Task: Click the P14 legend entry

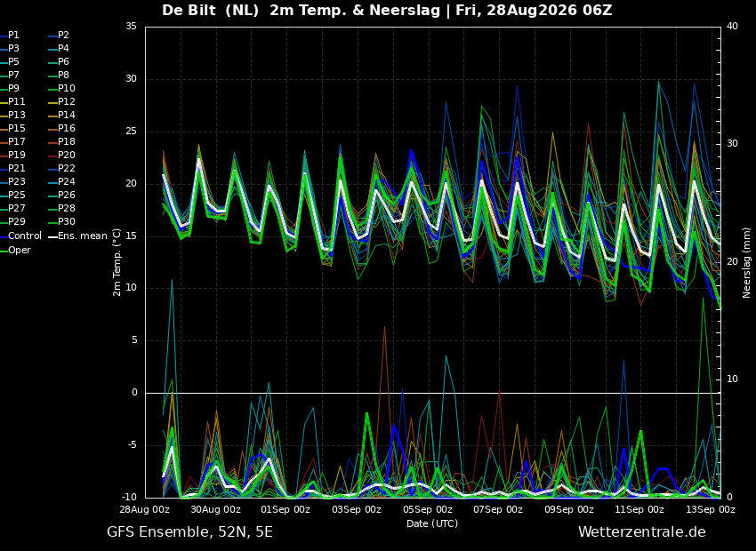Action: (62, 116)
